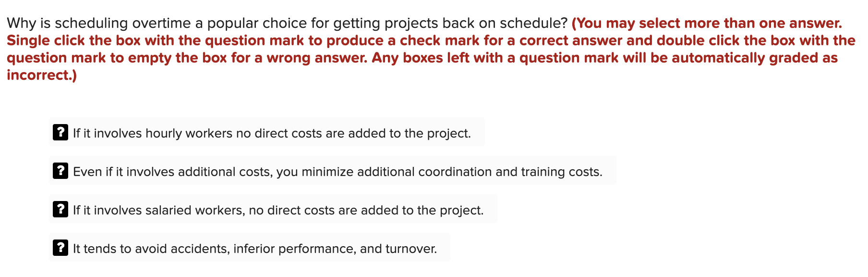Click the question mark beside 'If it involves salaried workers'

(60, 210)
